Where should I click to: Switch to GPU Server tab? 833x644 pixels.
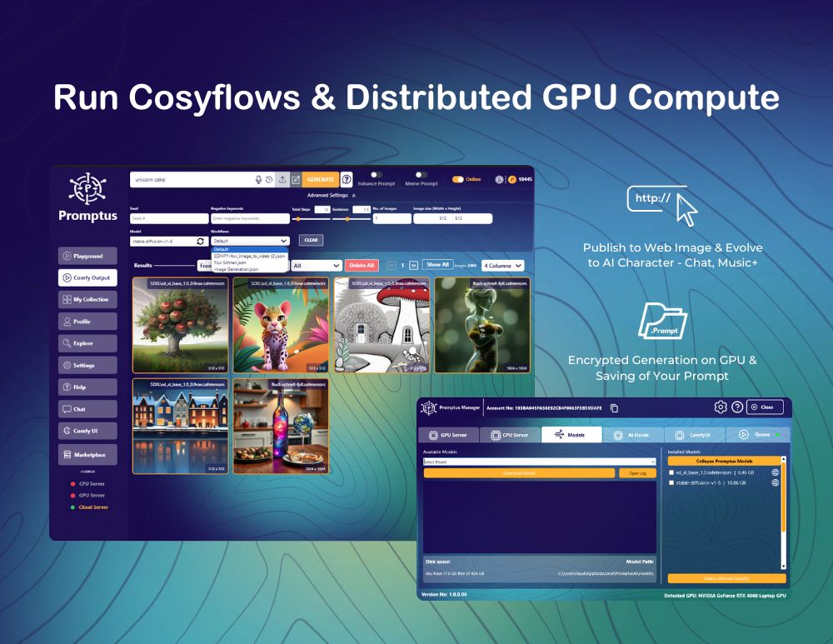[449, 435]
